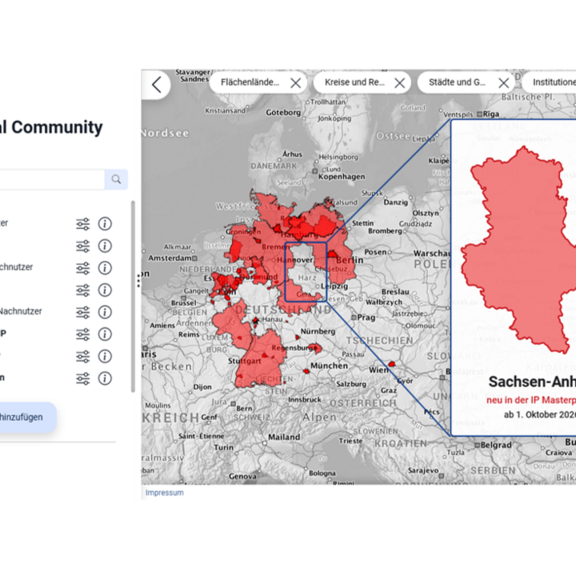Select the 'Kreise und Re...' chip label

click(x=354, y=82)
